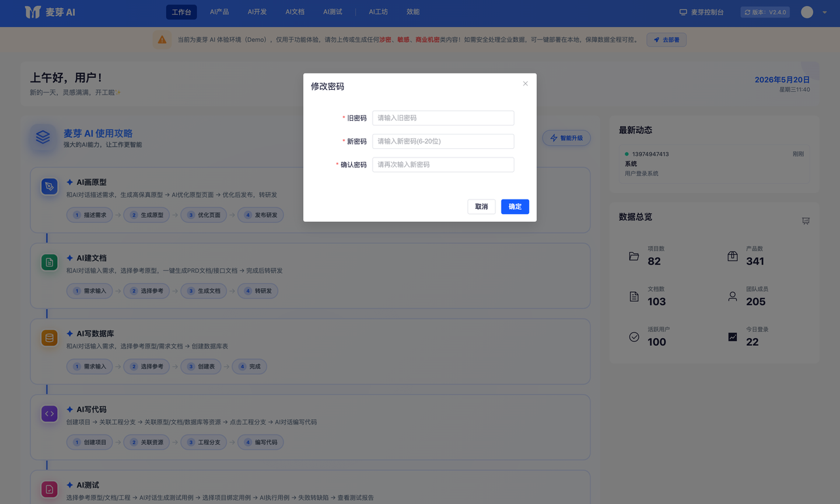The width and height of the screenshot is (840, 504).
Task: Click the 完成 step chip
Action: click(x=249, y=366)
